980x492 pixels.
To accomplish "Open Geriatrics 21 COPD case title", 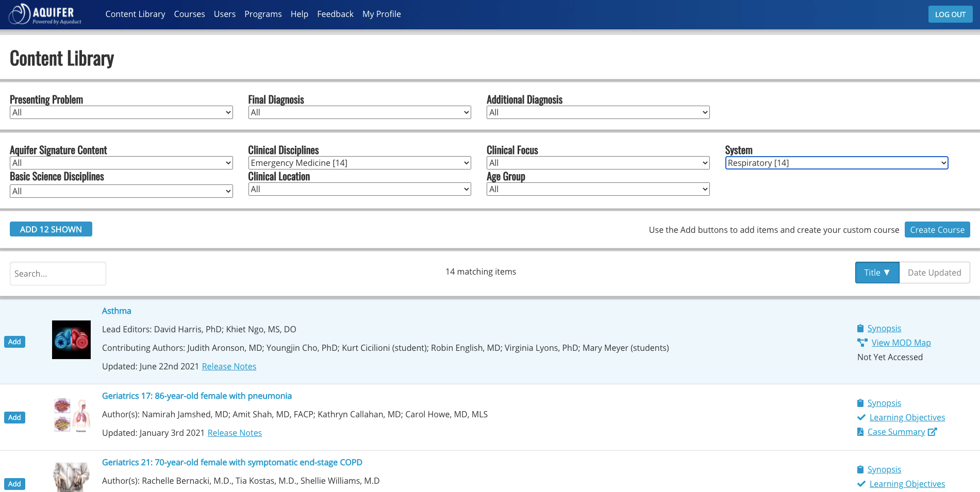I will coord(232,462).
